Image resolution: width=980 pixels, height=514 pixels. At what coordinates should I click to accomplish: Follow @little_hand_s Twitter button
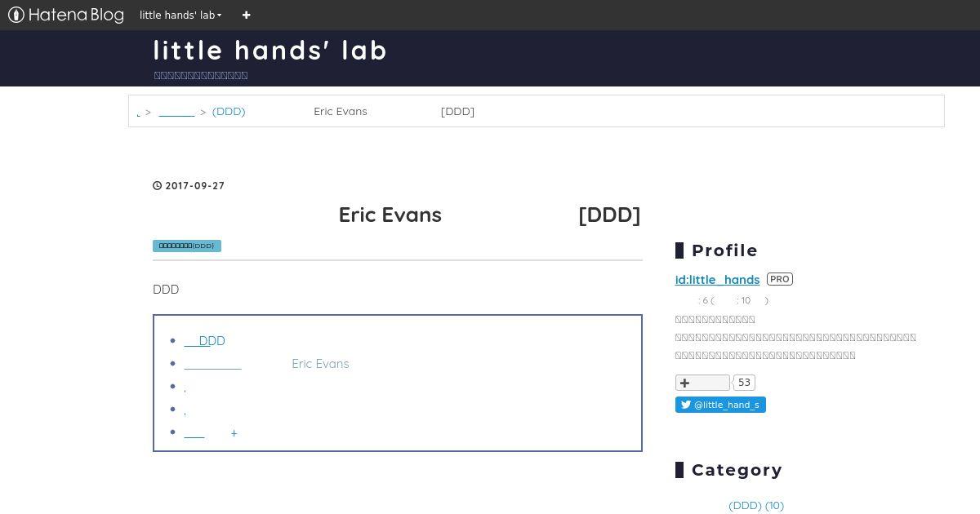point(720,405)
